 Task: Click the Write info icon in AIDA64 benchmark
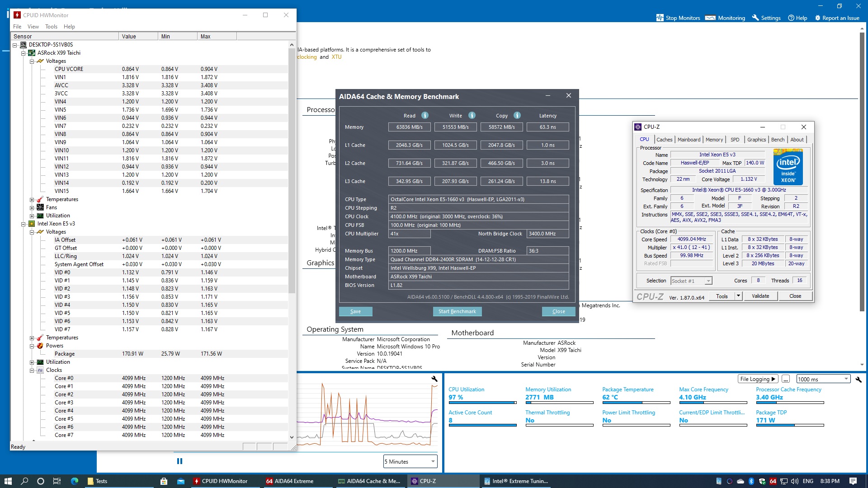472,115
